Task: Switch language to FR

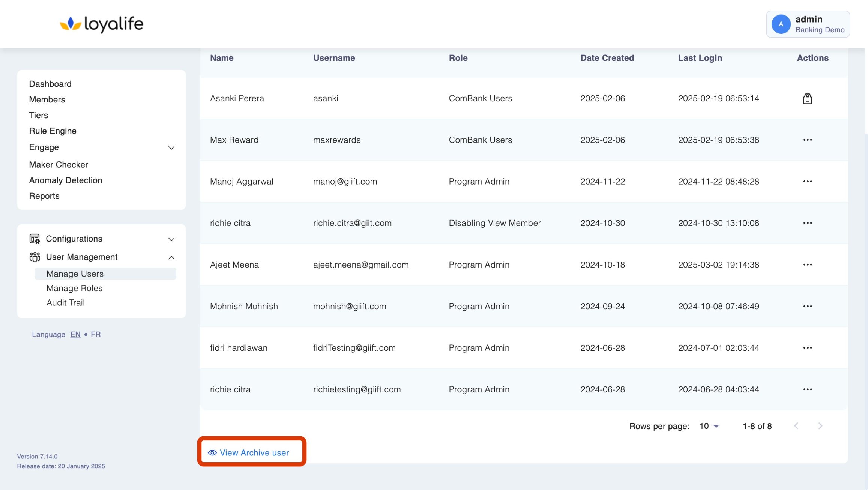Action: (96, 334)
